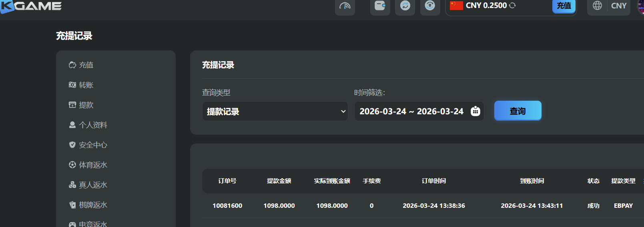This screenshot has height=227, width=644.
Task: Click the KGAME logo
Action: tap(31, 6)
